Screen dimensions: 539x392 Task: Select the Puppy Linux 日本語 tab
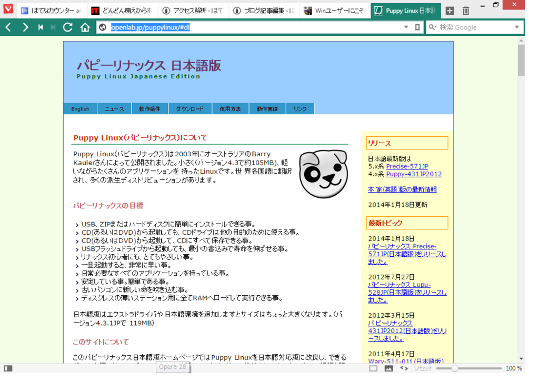406,11
